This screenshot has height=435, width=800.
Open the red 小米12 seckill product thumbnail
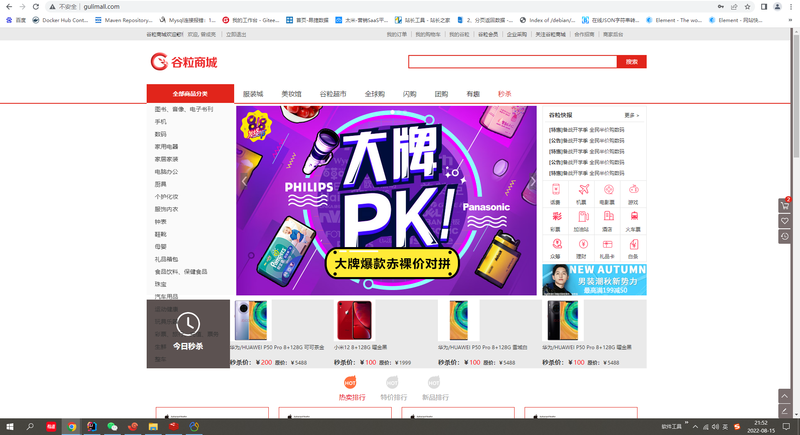click(x=355, y=320)
